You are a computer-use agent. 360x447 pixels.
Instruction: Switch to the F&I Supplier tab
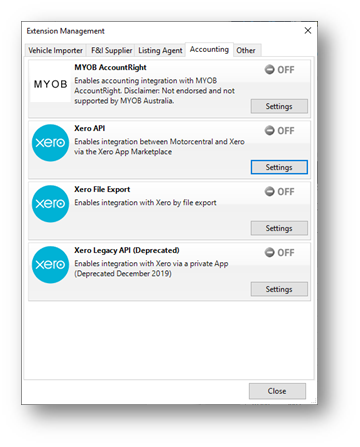(111, 50)
